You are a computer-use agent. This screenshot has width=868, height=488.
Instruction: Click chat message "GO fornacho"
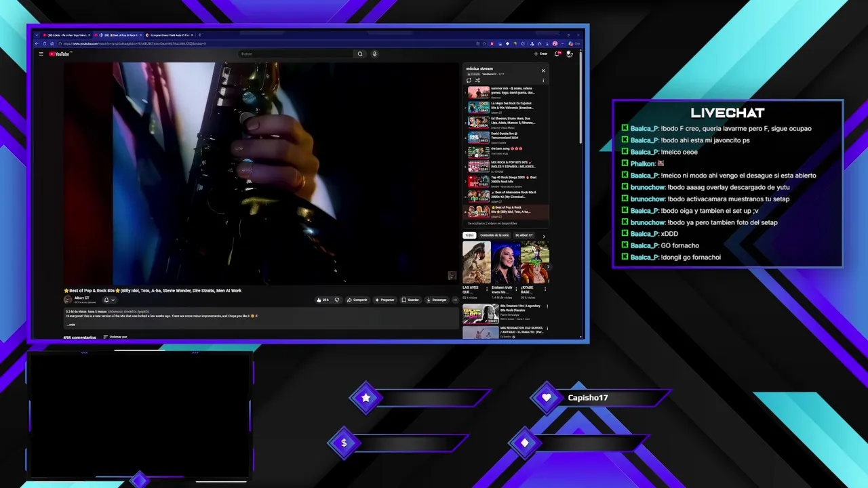(x=679, y=245)
